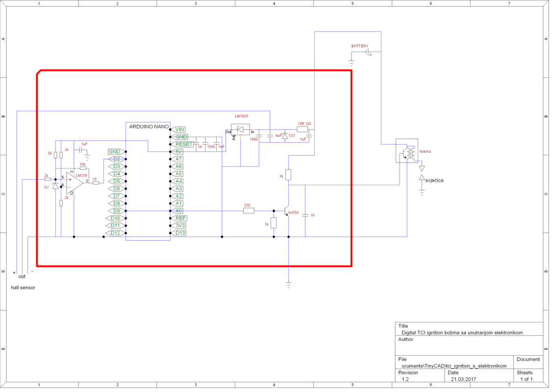Viewport: 553px width, 392px height.
Task: Click revision value 1.2
Action: click(x=405, y=379)
